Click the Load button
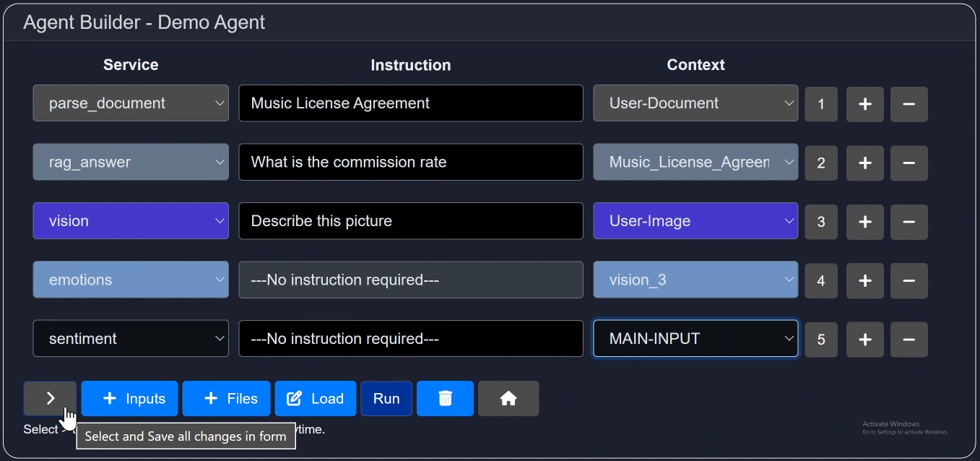Screen dimensions: 980x461 coord(315,398)
